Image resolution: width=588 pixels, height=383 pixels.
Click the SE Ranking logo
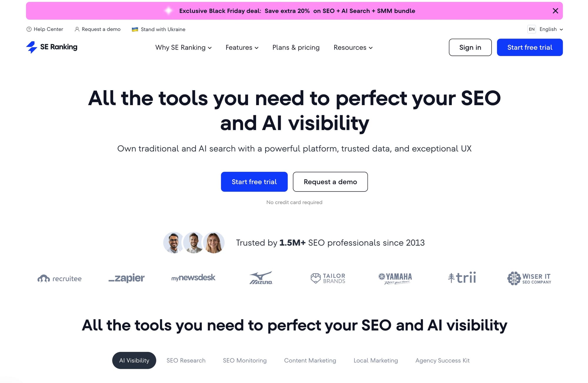[x=51, y=47]
